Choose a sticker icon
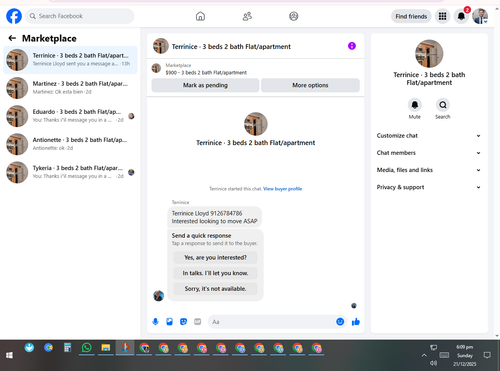This screenshot has height=371, width=500. (183, 322)
